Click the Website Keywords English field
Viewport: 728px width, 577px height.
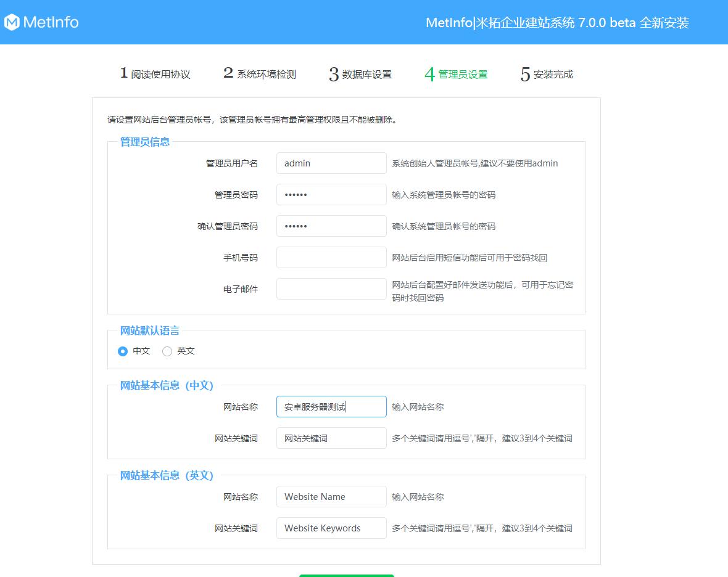click(331, 528)
